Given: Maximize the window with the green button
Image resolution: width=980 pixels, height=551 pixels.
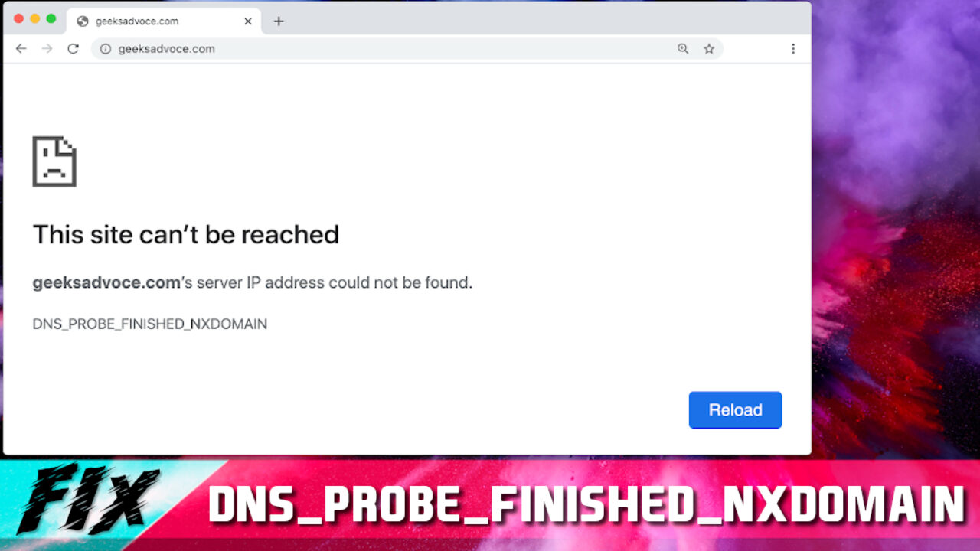Looking at the screenshot, I should (x=51, y=18).
